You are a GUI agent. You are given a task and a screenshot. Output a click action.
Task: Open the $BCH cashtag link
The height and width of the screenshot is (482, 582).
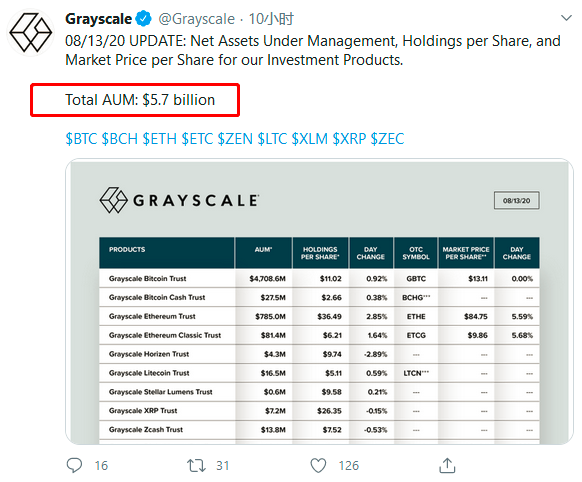pyautogui.click(x=120, y=139)
